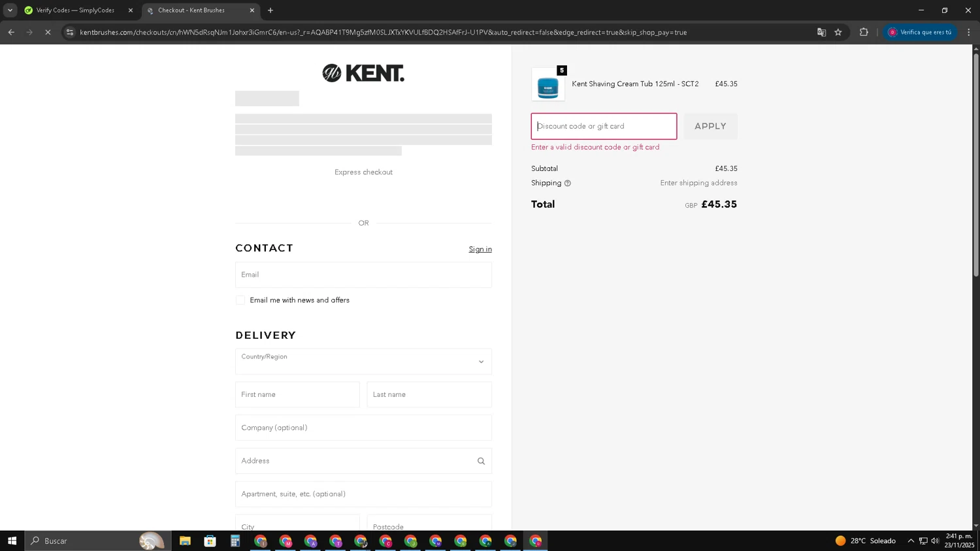Click the 'Enter shipping address' text

pyautogui.click(x=698, y=183)
